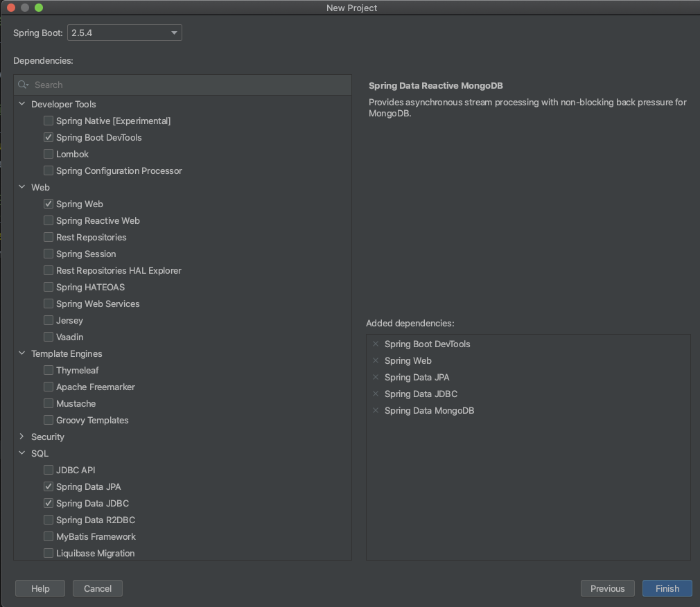Go back with Previous button
The width and height of the screenshot is (700, 607).
coord(608,588)
